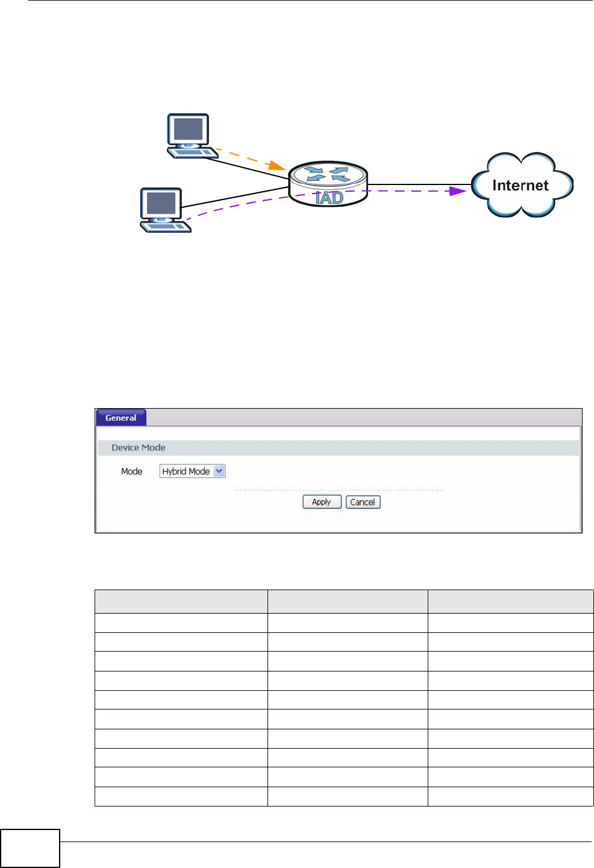
Task: Click the lower computer icon
Action: (x=165, y=210)
